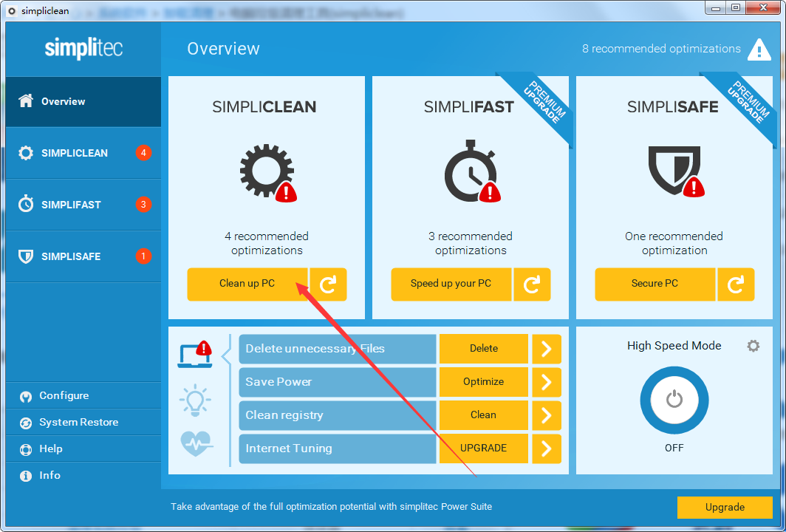The image size is (786, 532).
Task: Select the heartbeat health category icon
Action: pos(196,443)
